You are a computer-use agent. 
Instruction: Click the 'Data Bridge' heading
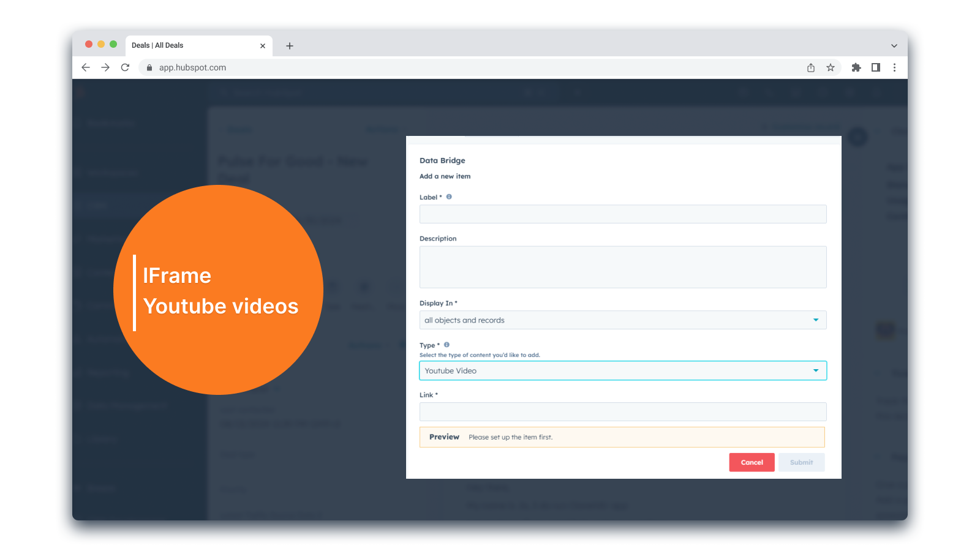442,160
